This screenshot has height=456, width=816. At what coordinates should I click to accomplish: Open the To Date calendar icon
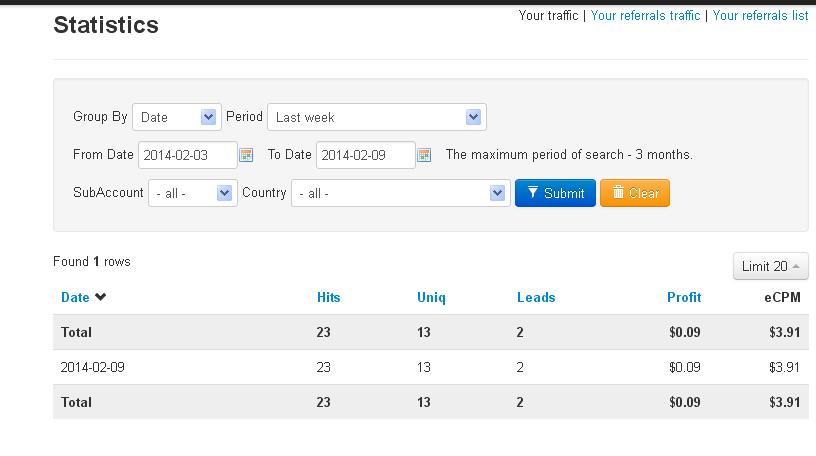(424, 155)
